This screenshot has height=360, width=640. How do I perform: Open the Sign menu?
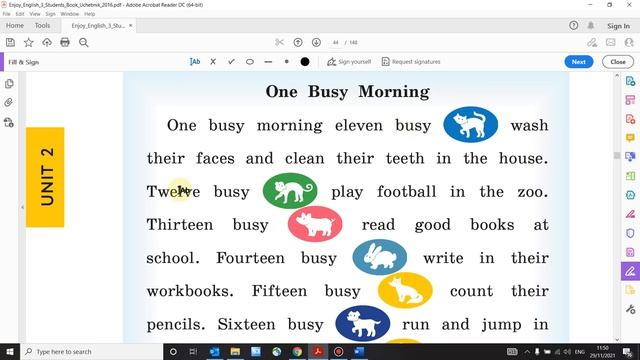pyautogui.click(x=50, y=14)
